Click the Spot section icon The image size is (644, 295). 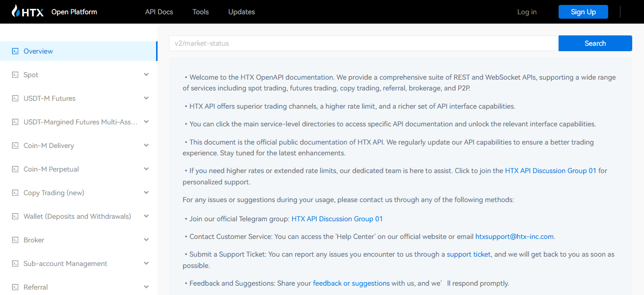pos(14,74)
